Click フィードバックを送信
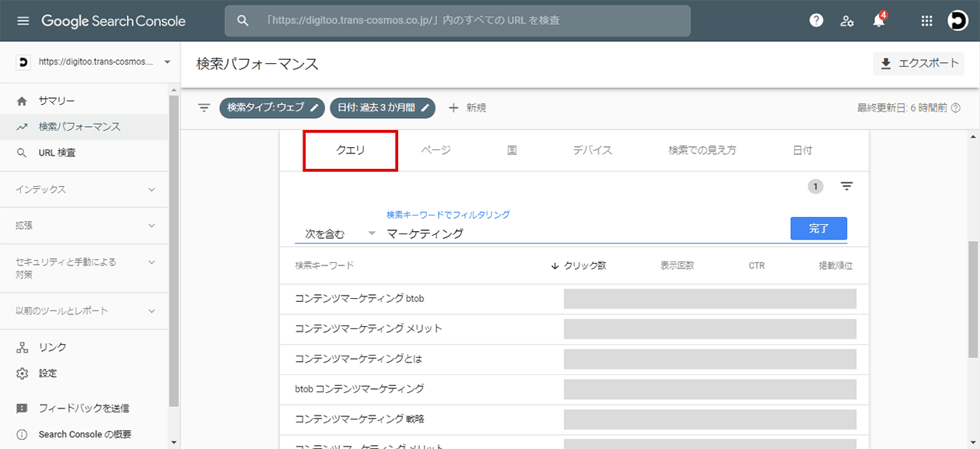 click(84, 408)
